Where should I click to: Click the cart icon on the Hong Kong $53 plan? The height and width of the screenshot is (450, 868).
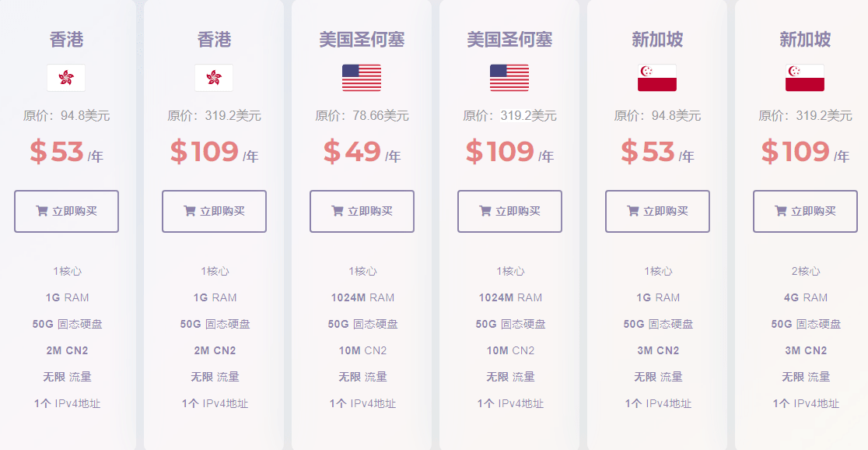coord(41,211)
